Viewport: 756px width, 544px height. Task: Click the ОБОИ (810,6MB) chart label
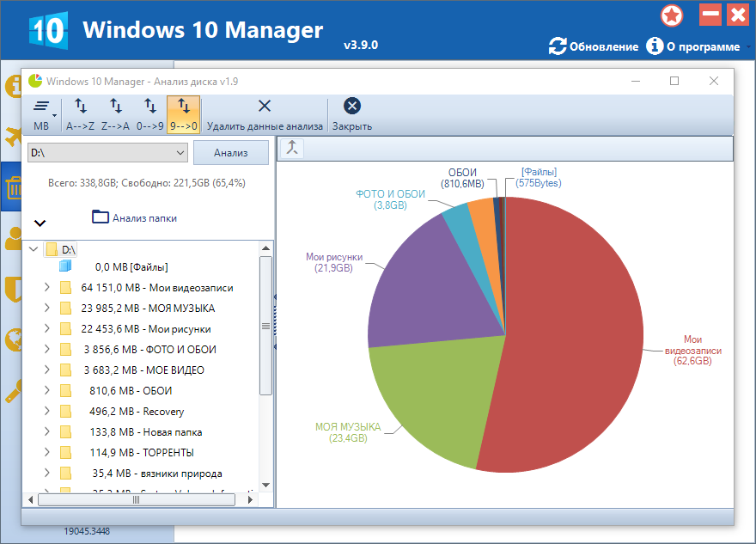click(462, 178)
